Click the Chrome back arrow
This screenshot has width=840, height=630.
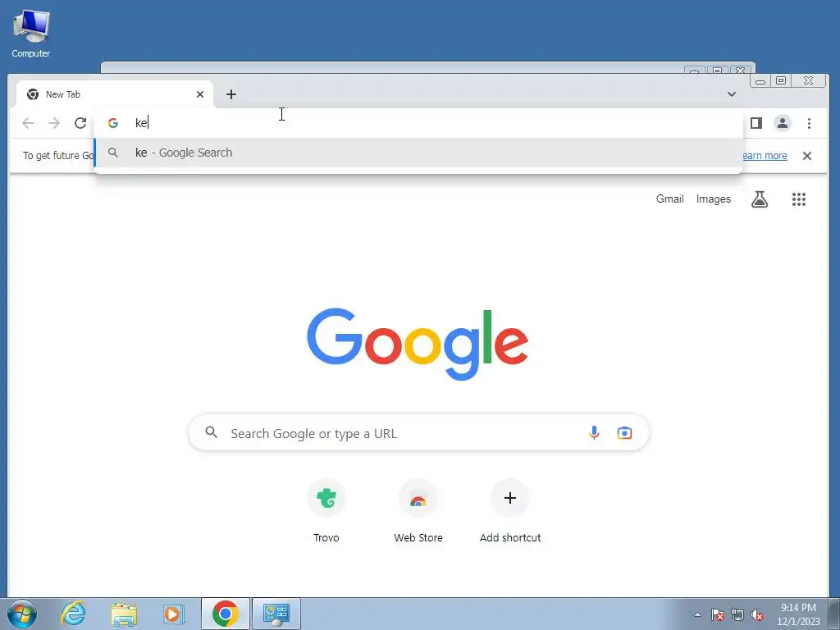tap(28, 123)
